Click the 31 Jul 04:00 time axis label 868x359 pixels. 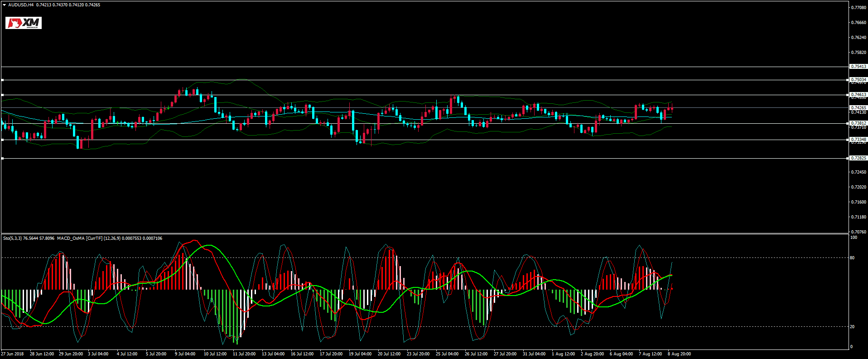(534, 354)
